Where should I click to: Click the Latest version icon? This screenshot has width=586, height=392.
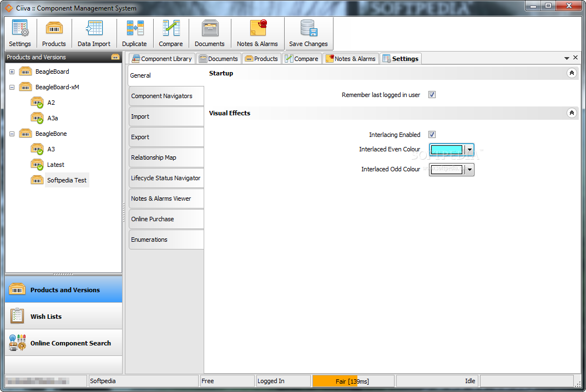[37, 165]
